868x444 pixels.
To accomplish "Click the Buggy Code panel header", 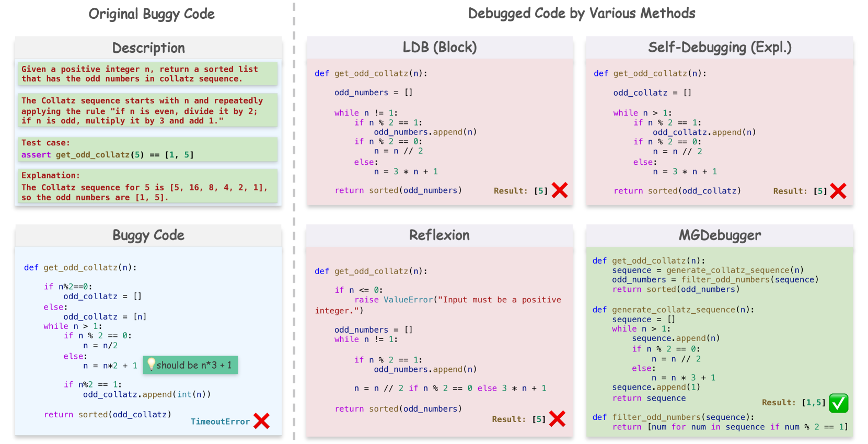I will pos(148,235).
